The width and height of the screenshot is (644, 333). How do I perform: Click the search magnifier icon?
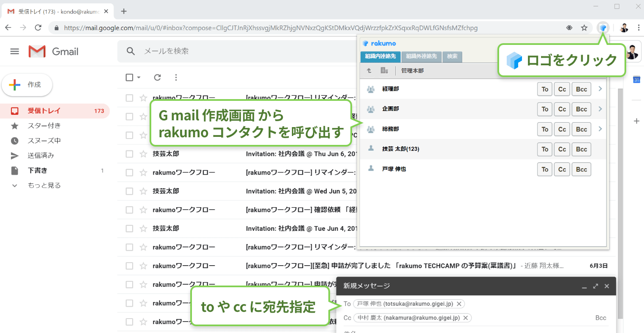(131, 51)
